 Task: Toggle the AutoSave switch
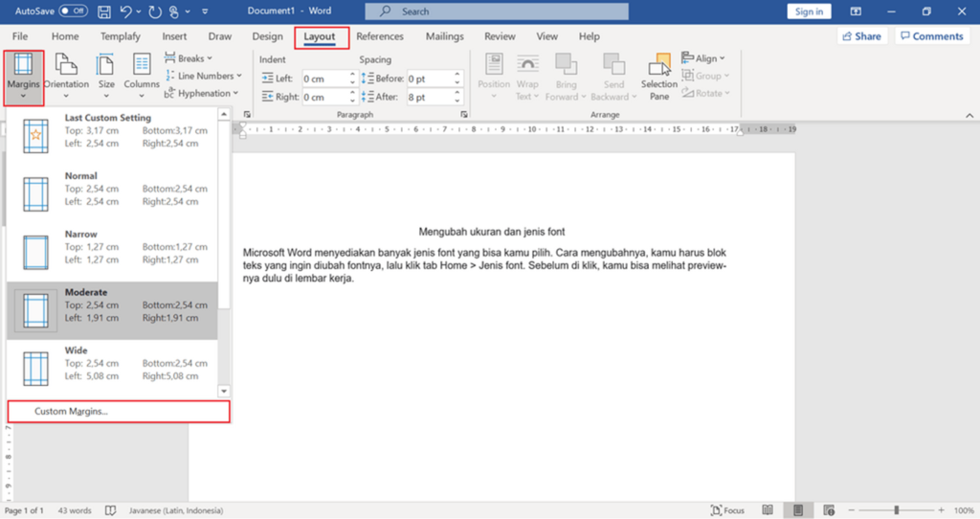click(x=74, y=11)
